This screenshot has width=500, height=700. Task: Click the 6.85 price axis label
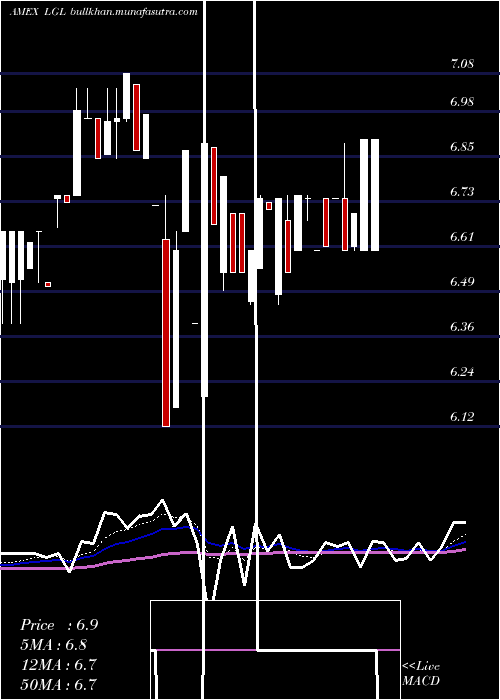coord(462,147)
